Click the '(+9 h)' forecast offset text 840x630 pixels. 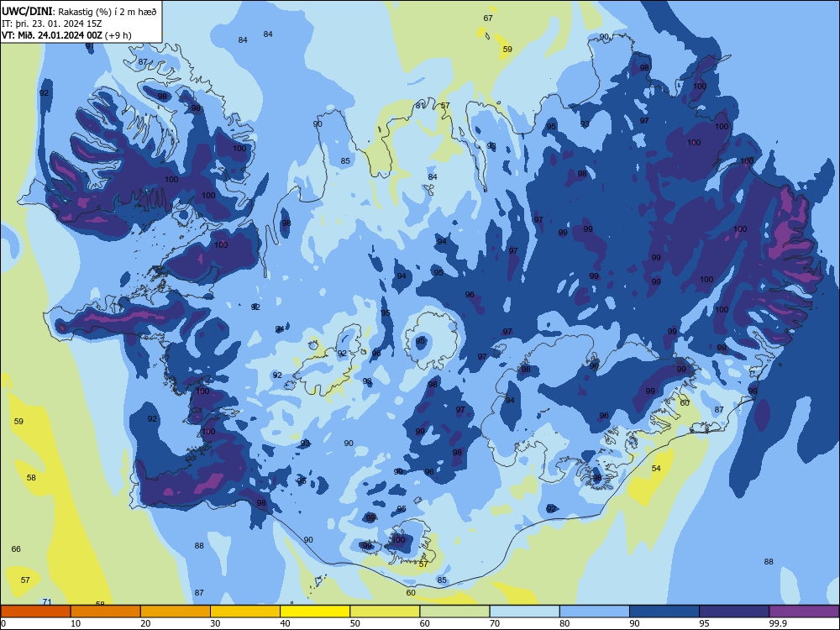(118, 35)
